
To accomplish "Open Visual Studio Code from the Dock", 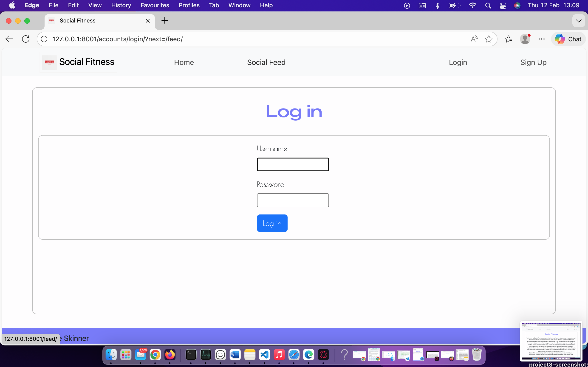I will click(265, 355).
